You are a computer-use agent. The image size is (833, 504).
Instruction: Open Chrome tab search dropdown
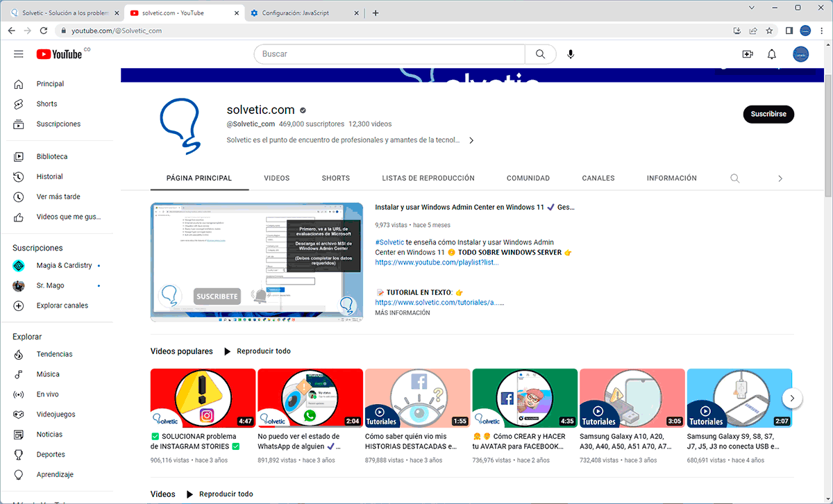point(752,8)
